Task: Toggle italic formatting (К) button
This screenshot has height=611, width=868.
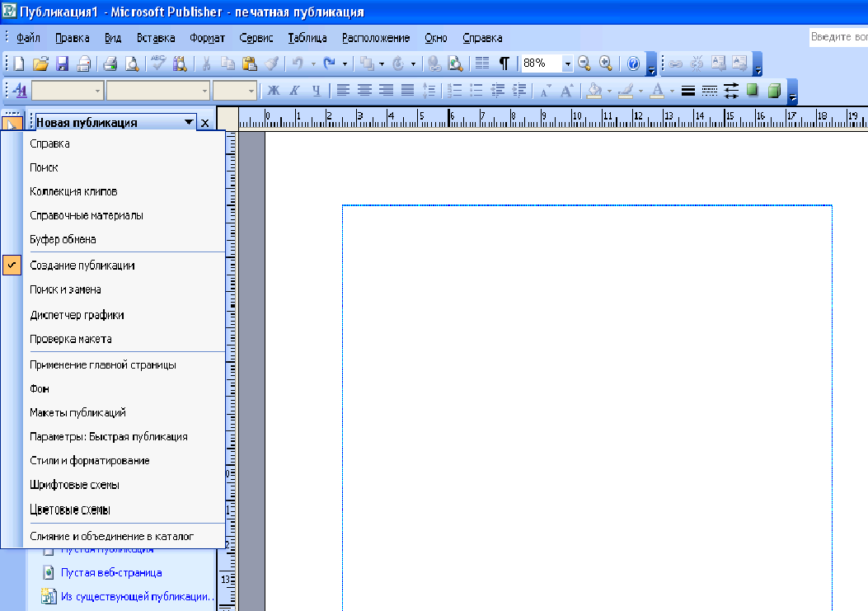Action: tap(294, 91)
